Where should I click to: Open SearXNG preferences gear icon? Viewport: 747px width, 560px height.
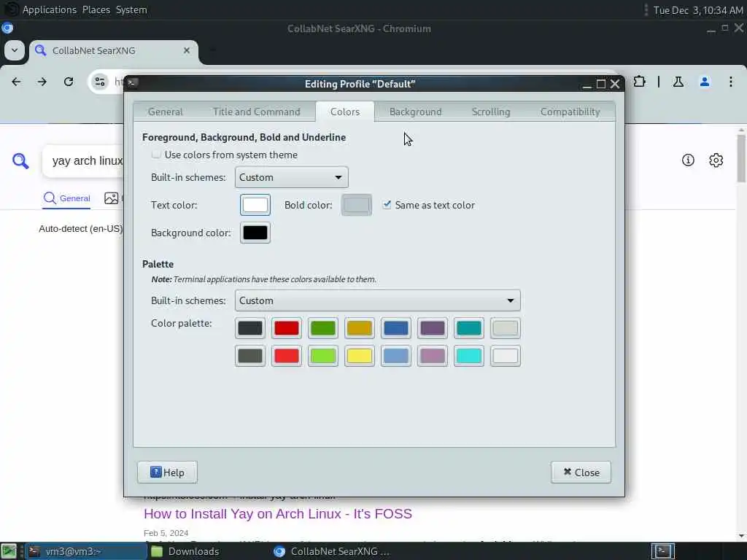click(716, 160)
